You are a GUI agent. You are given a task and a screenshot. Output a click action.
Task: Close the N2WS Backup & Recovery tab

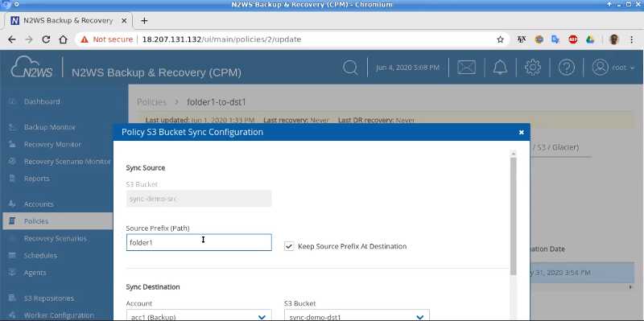point(125,21)
